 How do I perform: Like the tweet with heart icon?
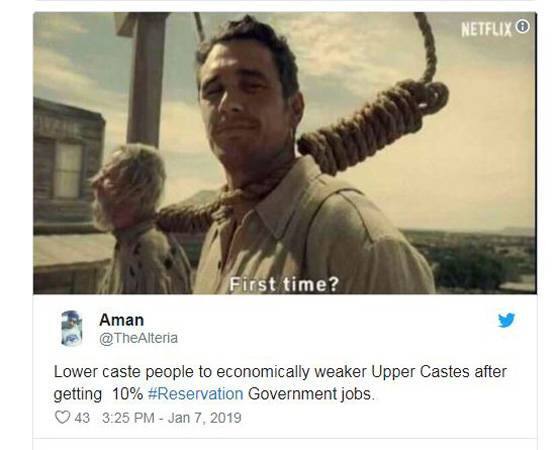(62, 417)
